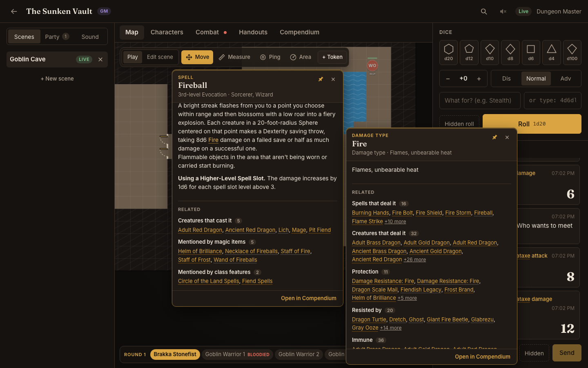Show +5 more protection items
The width and height of the screenshot is (588, 368).
(x=408, y=298)
